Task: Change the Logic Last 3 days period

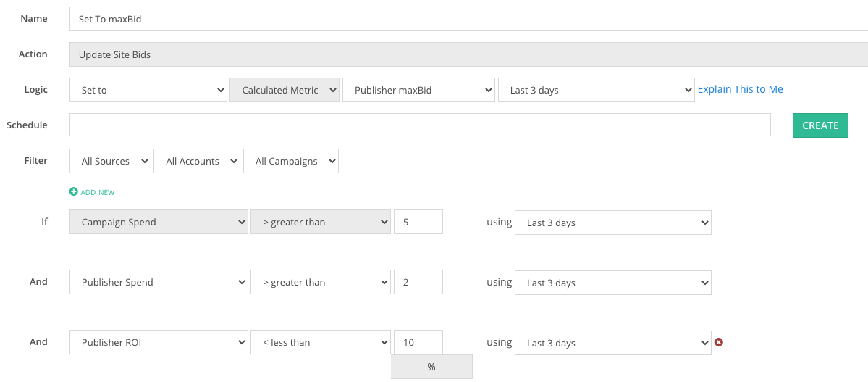Action: (x=597, y=90)
